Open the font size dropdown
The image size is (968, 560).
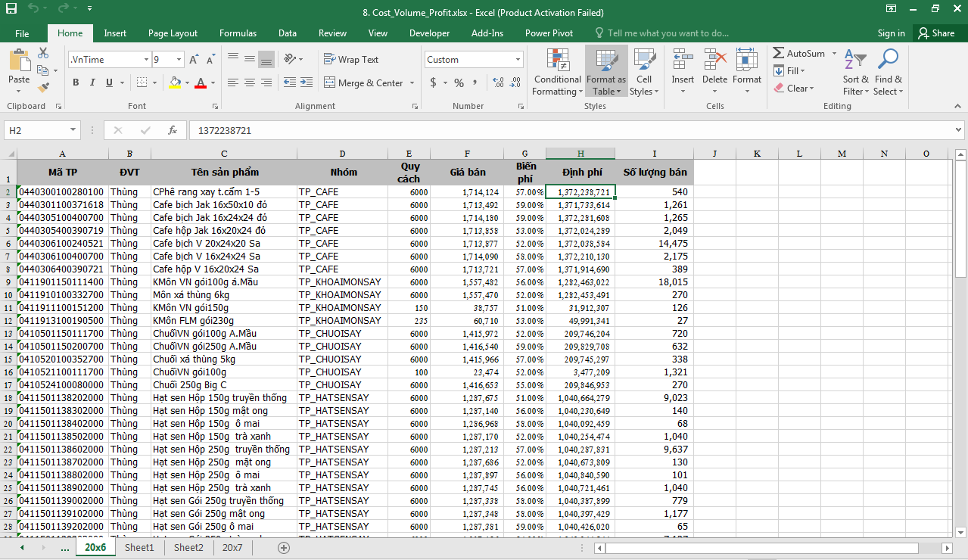(179, 60)
